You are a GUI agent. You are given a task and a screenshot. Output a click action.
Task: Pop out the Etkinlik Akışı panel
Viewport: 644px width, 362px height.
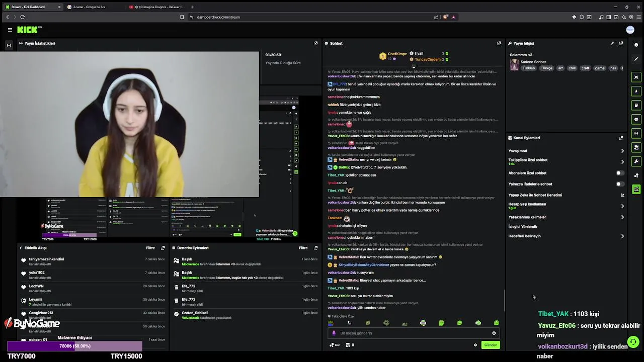tap(163, 248)
